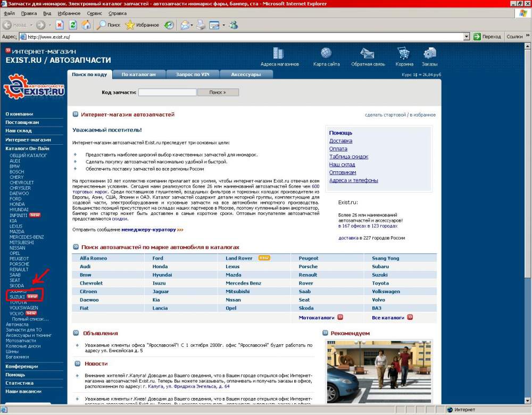
Task: Click the Messenger icon in IE toolbar
Action: click(x=234, y=25)
